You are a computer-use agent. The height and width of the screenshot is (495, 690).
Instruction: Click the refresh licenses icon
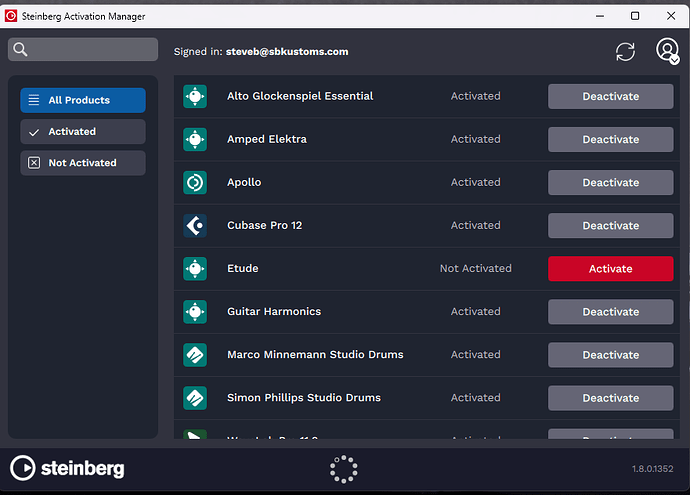(x=625, y=52)
